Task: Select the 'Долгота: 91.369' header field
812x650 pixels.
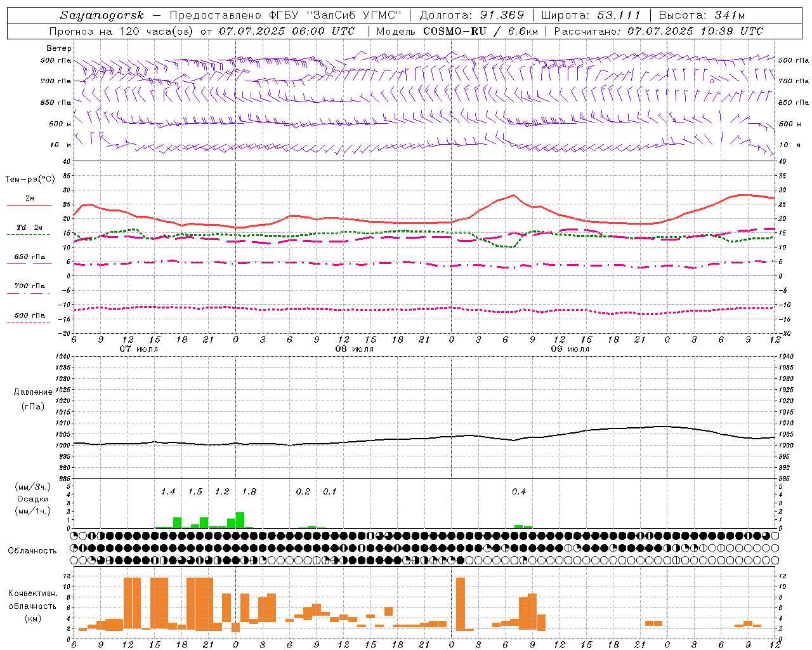Action: tap(472, 16)
